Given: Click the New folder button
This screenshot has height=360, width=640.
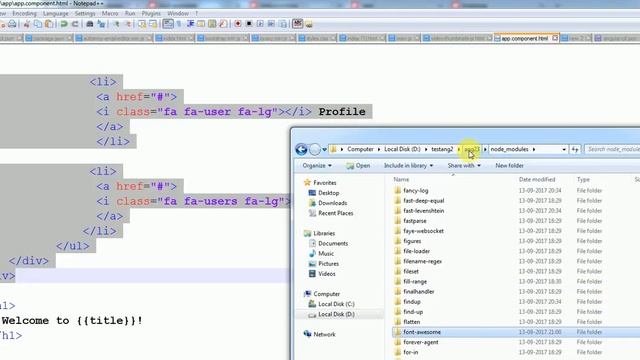Looking at the screenshot, I should (x=509, y=166).
